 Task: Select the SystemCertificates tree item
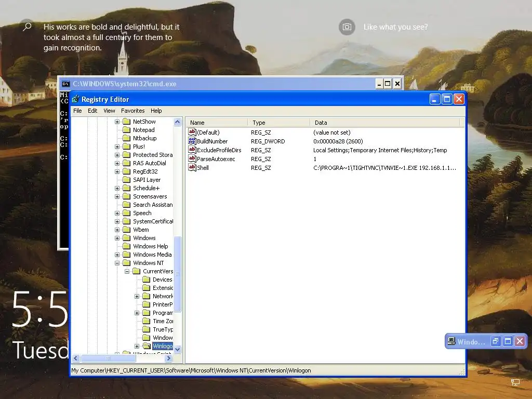tap(153, 221)
